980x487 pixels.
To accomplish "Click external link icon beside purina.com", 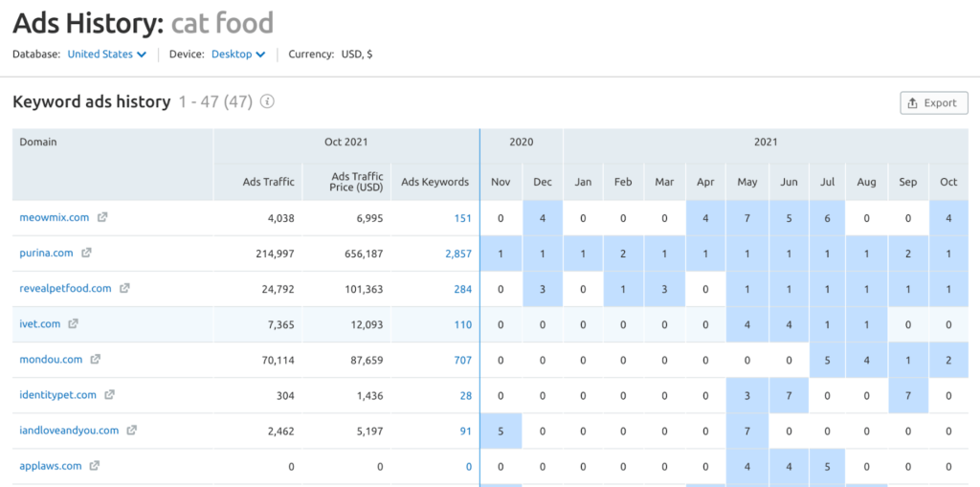I will click(x=86, y=253).
